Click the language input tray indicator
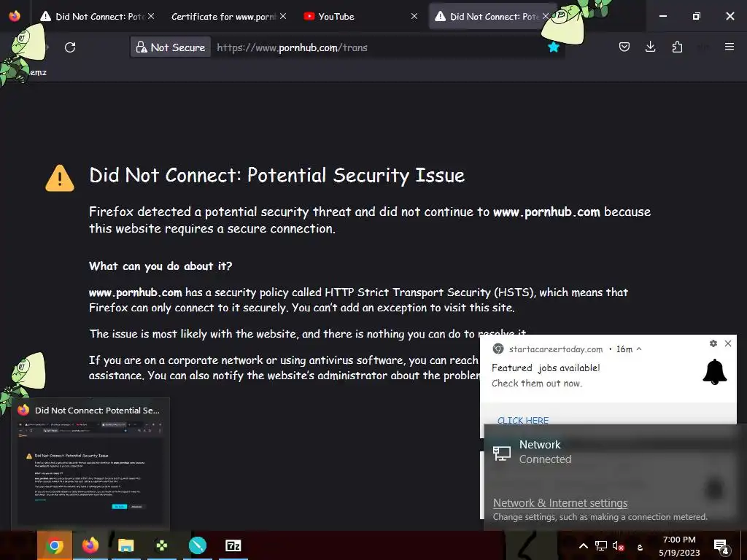The height and width of the screenshot is (560, 747). [640, 547]
